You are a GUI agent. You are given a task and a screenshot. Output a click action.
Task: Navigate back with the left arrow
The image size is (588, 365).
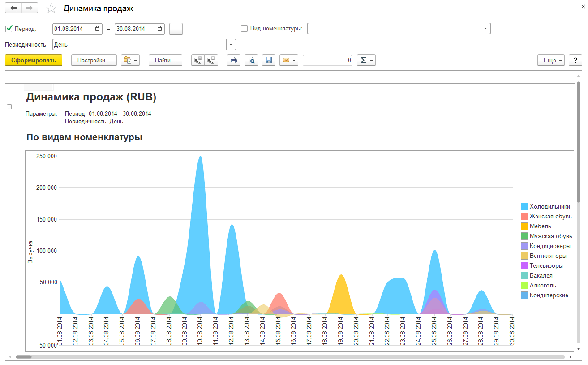(x=13, y=8)
